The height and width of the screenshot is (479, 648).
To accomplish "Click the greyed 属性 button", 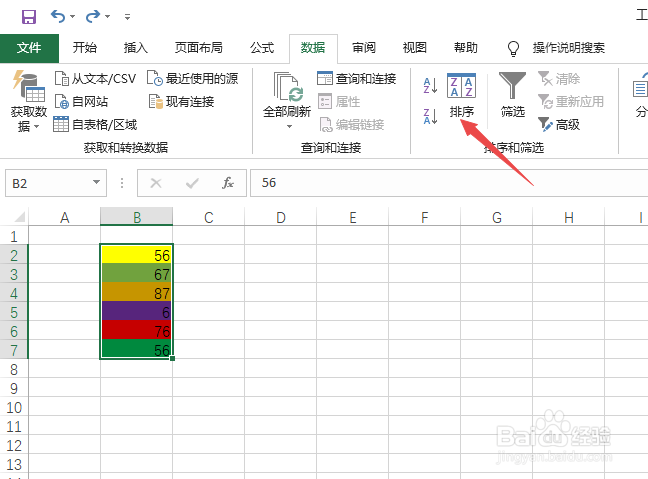I will [x=339, y=102].
